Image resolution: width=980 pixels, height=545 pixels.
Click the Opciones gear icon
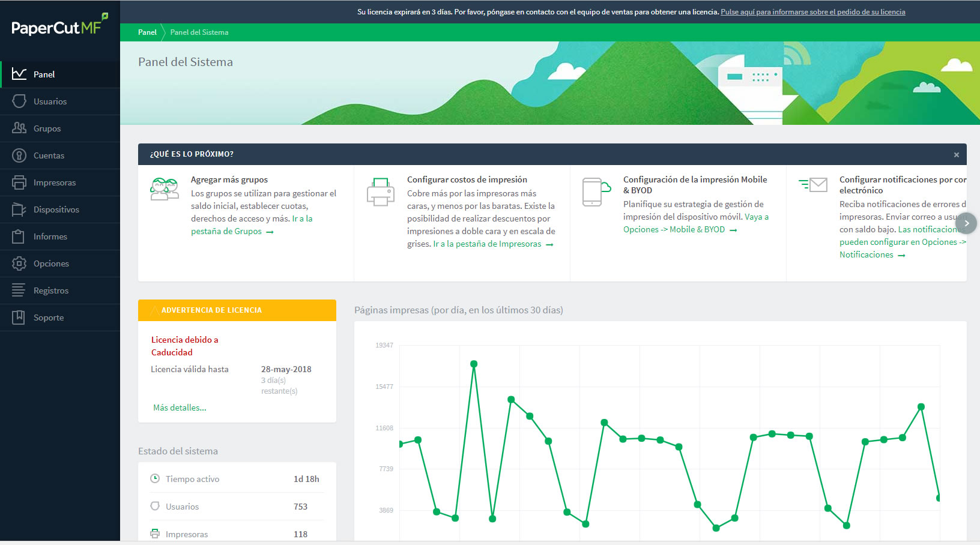pos(19,263)
